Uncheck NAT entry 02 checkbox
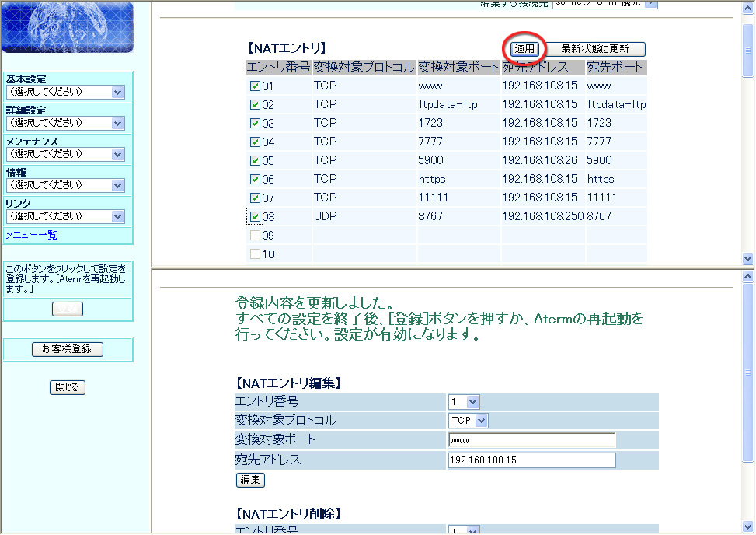Screen dimensions: 756x535 255,105
